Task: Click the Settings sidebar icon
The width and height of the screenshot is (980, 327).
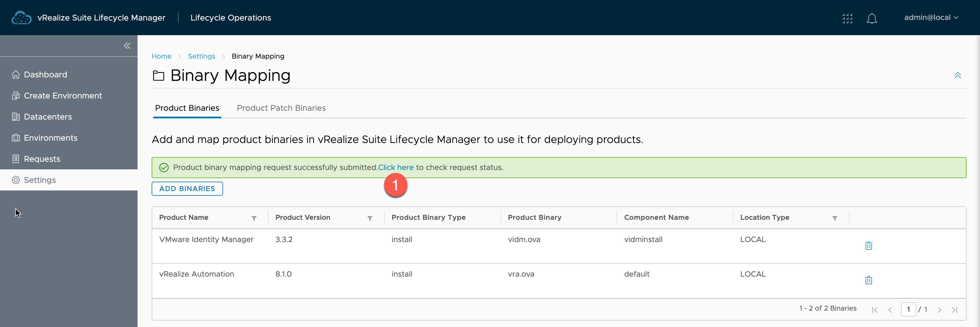Action: coord(15,180)
